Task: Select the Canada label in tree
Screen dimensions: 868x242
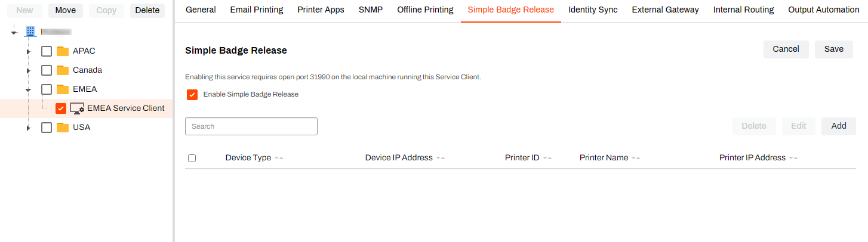Action: (87, 70)
